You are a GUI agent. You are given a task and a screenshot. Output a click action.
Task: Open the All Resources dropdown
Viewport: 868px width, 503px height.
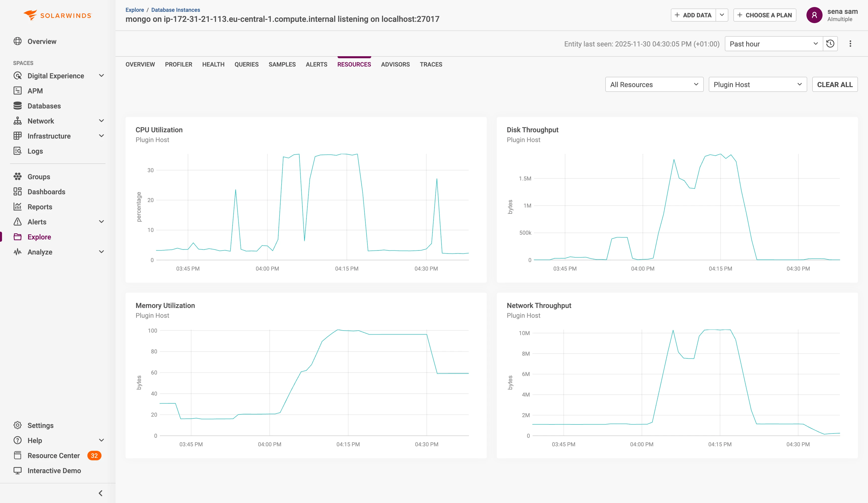pyautogui.click(x=654, y=84)
